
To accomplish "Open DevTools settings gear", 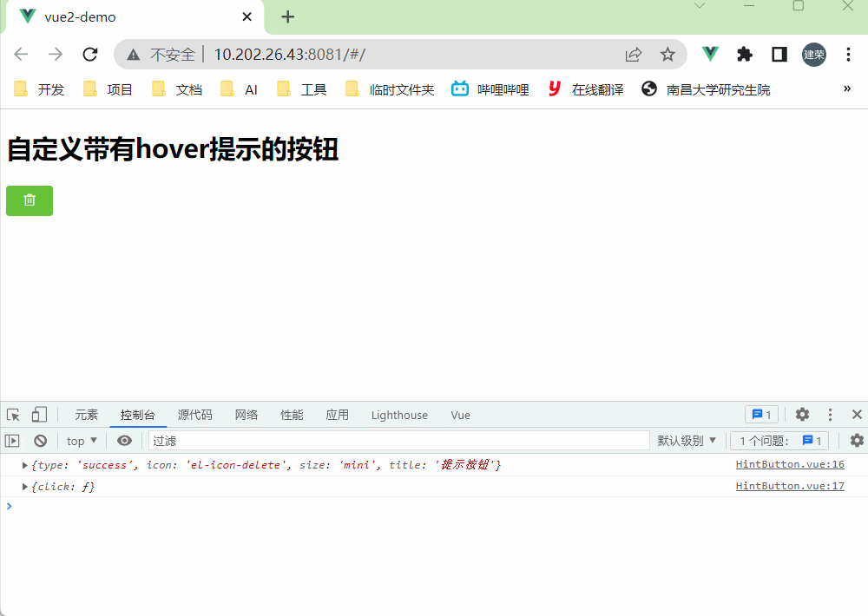I will pyautogui.click(x=801, y=415).
